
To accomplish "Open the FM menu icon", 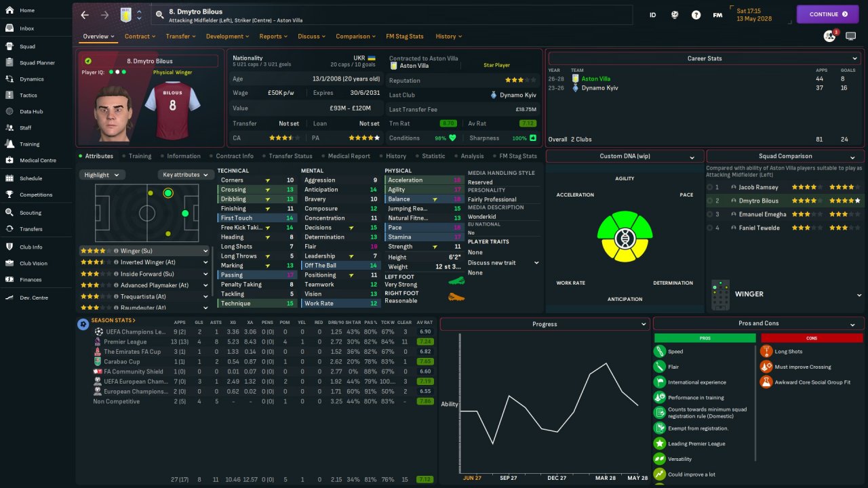I will point(717,14).
